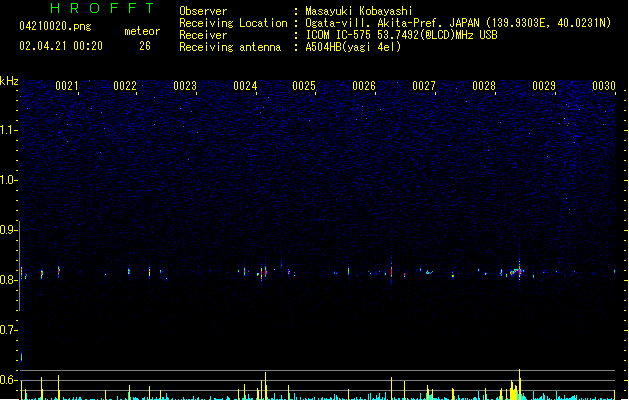The height and width of the screenshot is (400, 629).
Task: Select the filename 04210020.png
Action: 55,26
